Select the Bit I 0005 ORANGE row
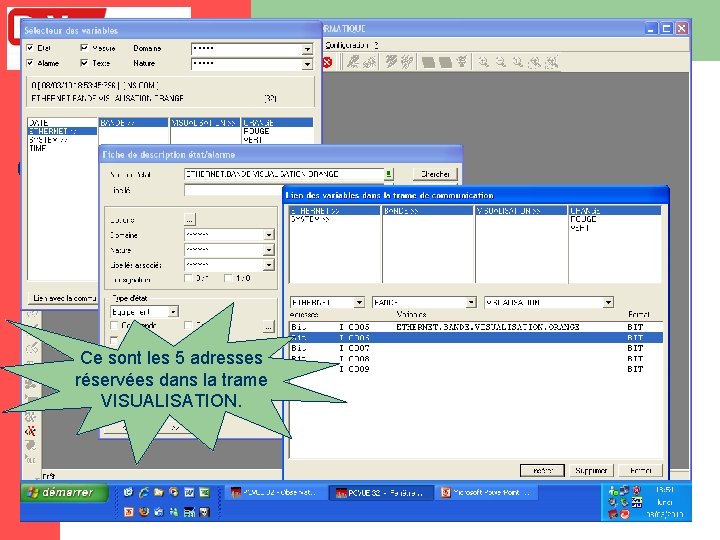The image size is (720, 540). pos(476,327)
